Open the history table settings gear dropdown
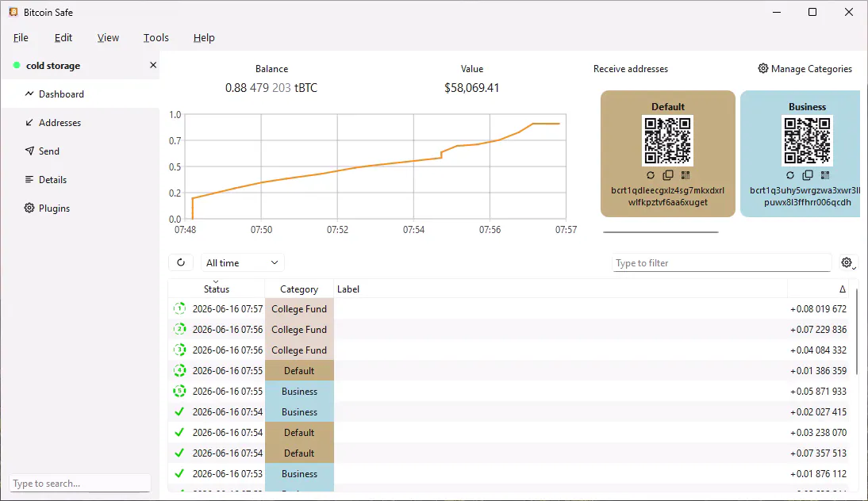The height and width of the screenshot is (501, 868). 848,263
